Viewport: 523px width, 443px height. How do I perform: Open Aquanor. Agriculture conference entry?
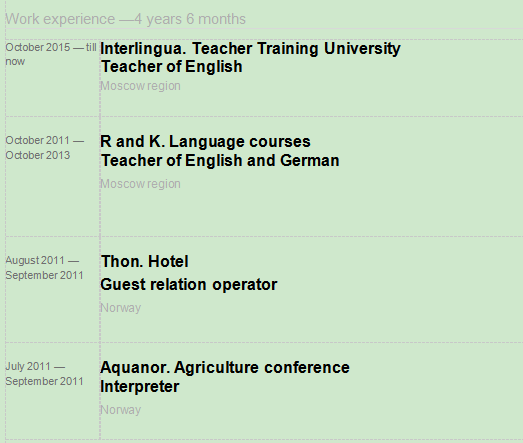click(225, 368)
